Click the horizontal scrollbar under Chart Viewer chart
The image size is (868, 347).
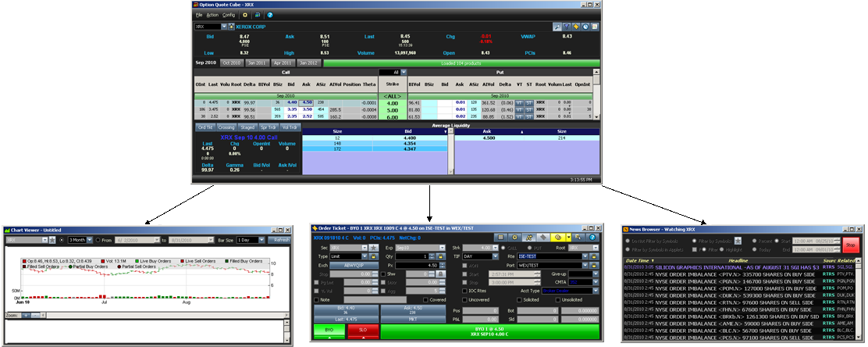click(165, 316)
